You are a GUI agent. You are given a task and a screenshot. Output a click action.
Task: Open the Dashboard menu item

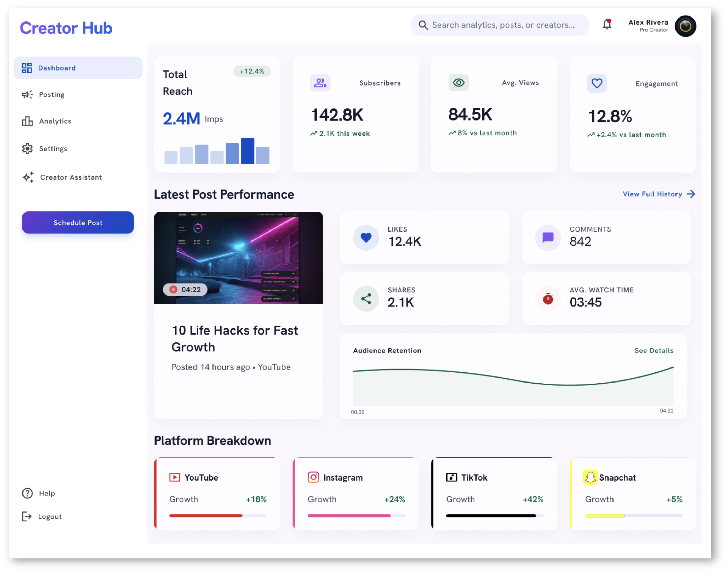pyautogui.click(x=78, y=68)
